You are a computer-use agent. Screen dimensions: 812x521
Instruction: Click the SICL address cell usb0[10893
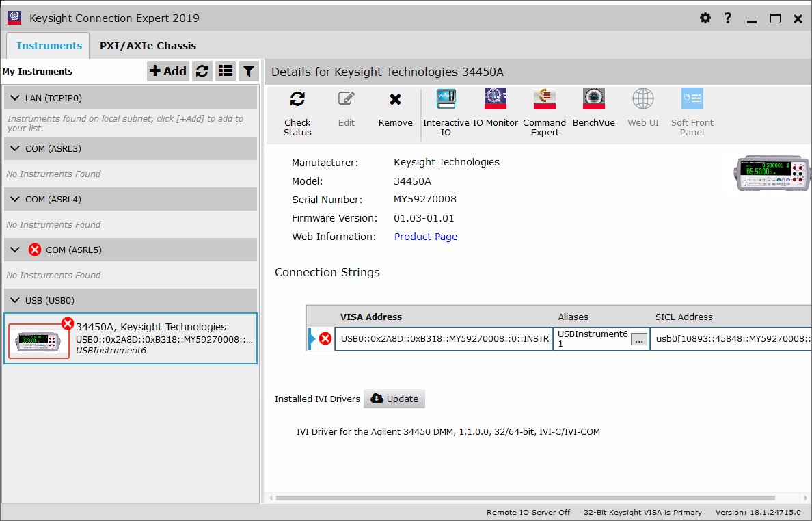731,338
